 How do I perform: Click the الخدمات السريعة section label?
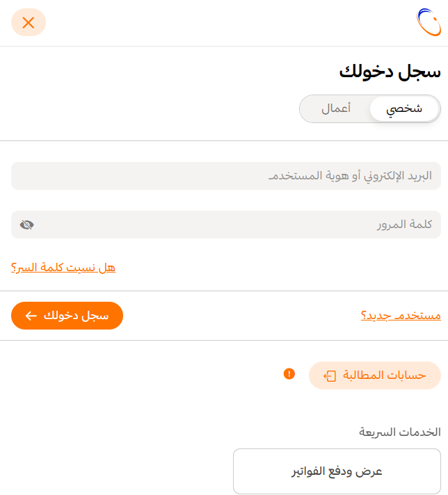tap(400, 432)
